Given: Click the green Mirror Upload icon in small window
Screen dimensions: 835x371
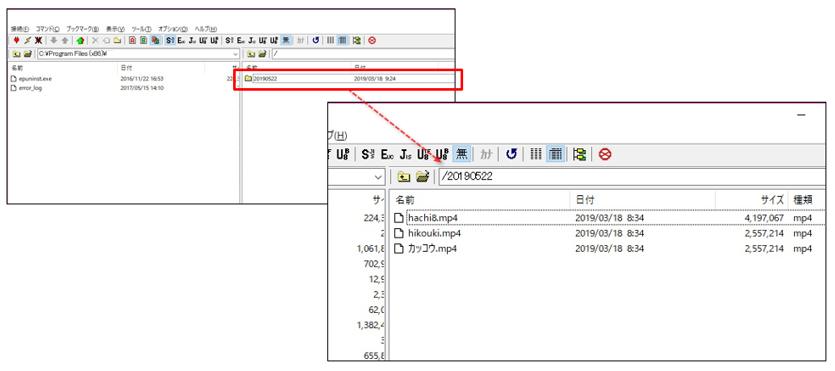Looking at the screenshot, I should click(80, 40).
